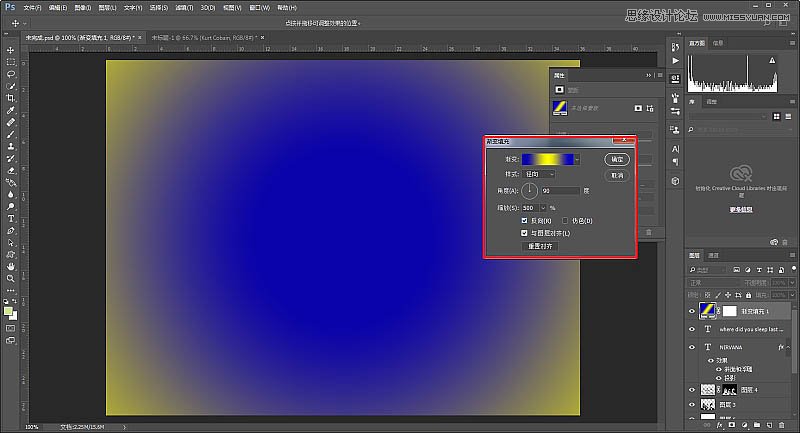Click 重置对齐 Reset Alignment button
800x433 pixels.
[x=540, y=246]
